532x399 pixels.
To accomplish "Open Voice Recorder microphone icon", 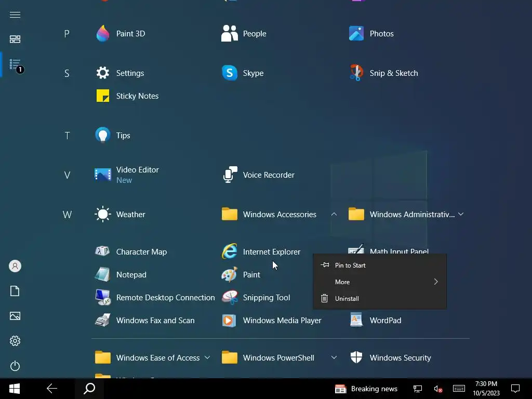I will (230, 175).
